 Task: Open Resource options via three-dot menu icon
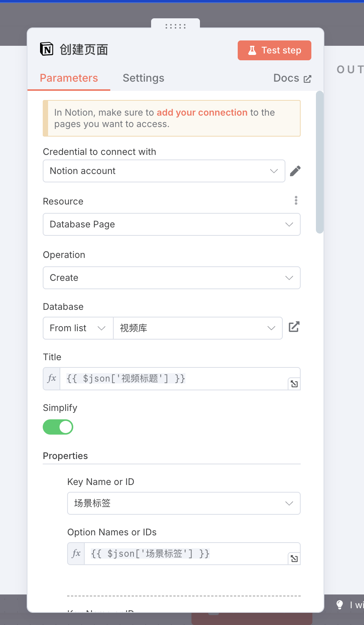296,200
